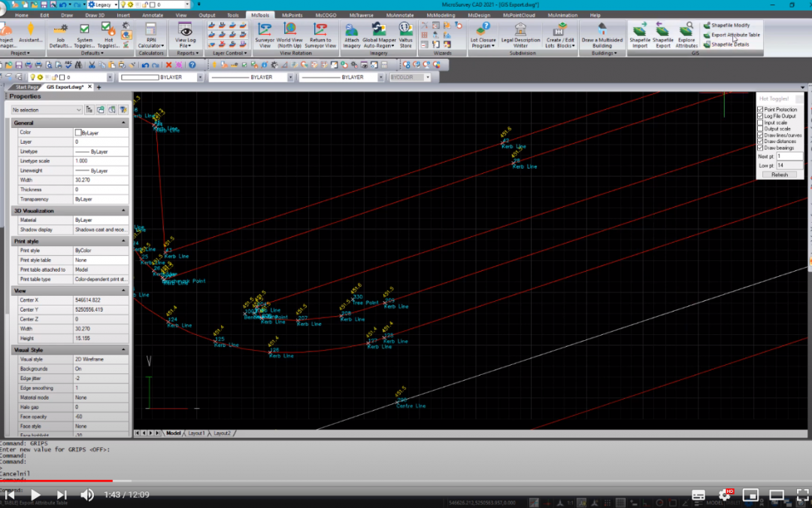
Task: Expand the Layer Control group dropdown
Action: click(x=229, y=53)
